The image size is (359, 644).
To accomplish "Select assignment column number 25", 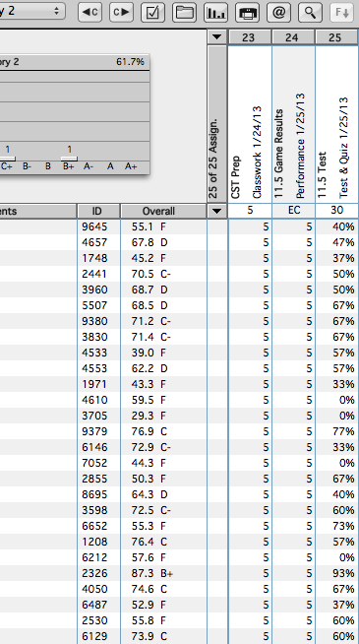I will click(x=335, y=37).
